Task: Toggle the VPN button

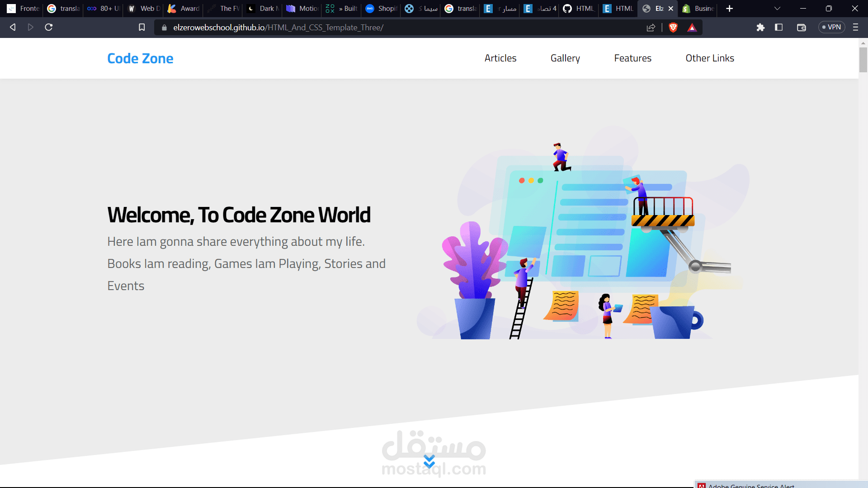Action: tap(831, 27)
